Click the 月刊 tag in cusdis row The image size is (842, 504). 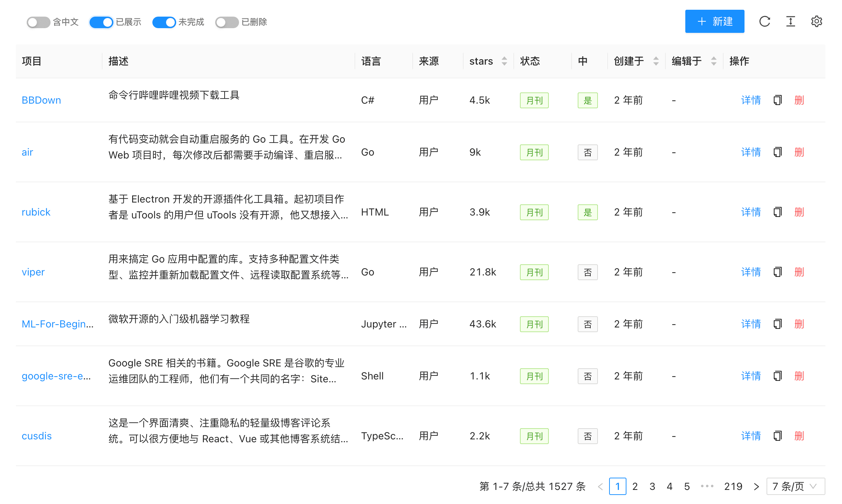pyautogui.click(x=534, y=436)
